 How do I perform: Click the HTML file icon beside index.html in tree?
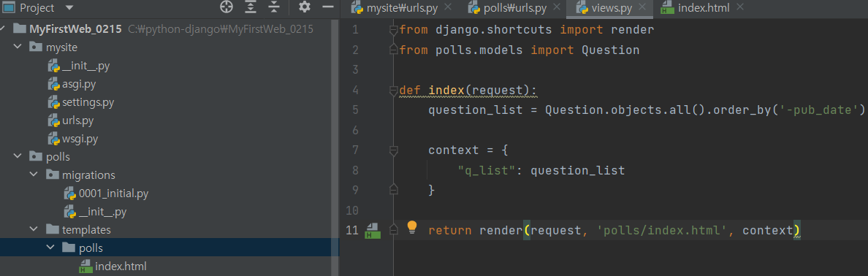85,267
